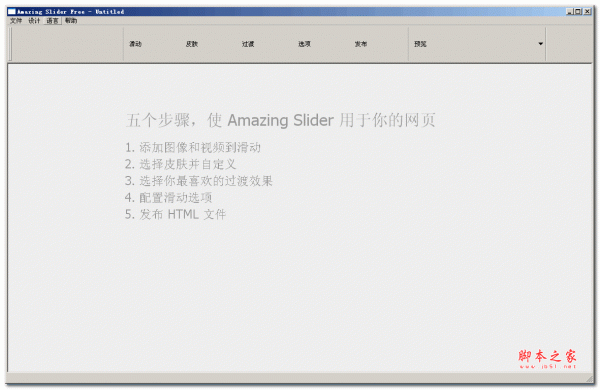Minimize the Amazing Slider window
600x390 pixels.
[570, 12]
